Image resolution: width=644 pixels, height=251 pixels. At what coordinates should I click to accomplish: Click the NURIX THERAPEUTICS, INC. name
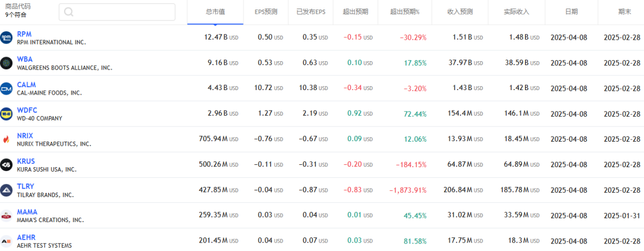pos(54,144)
